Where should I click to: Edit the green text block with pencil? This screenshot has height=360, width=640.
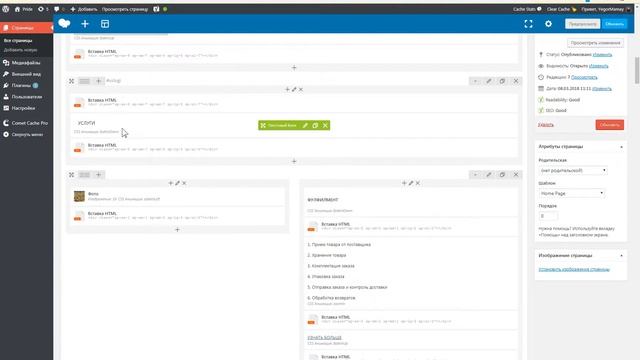(305, 125)
